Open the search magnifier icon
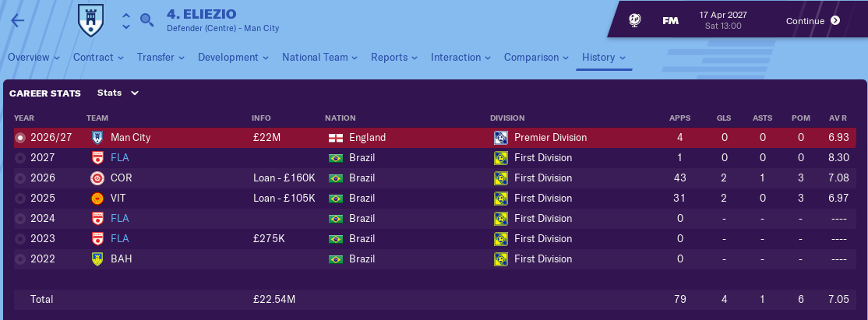868x320 pixels. pos(146,20)
